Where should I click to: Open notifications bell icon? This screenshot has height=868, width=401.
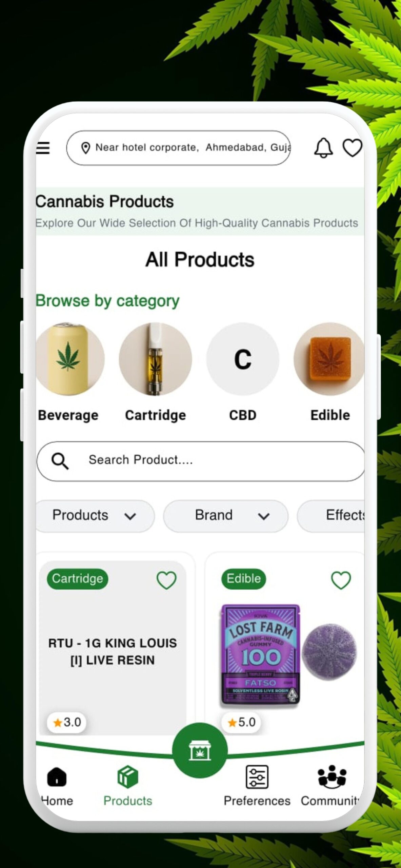point(323,148)
